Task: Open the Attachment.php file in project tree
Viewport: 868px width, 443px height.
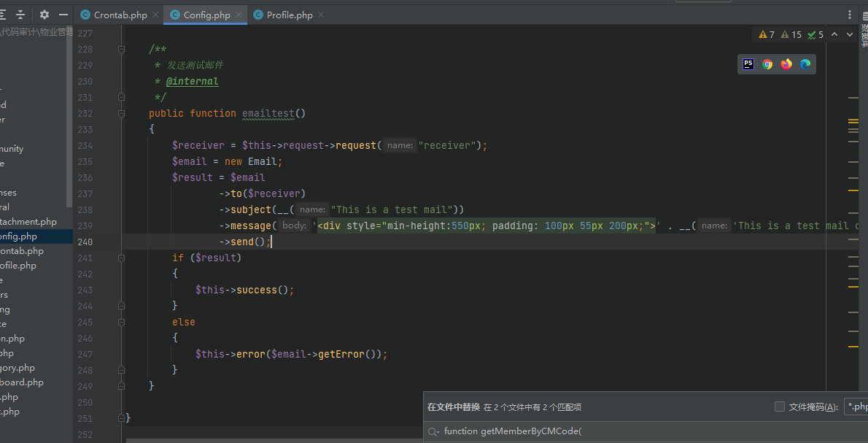Action: tap(28, 222)
